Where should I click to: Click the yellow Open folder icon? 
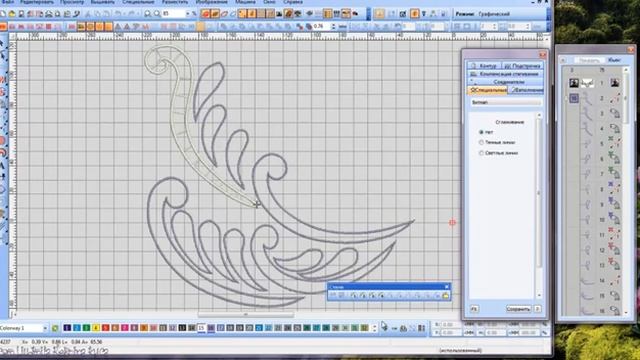pos(12,14)
